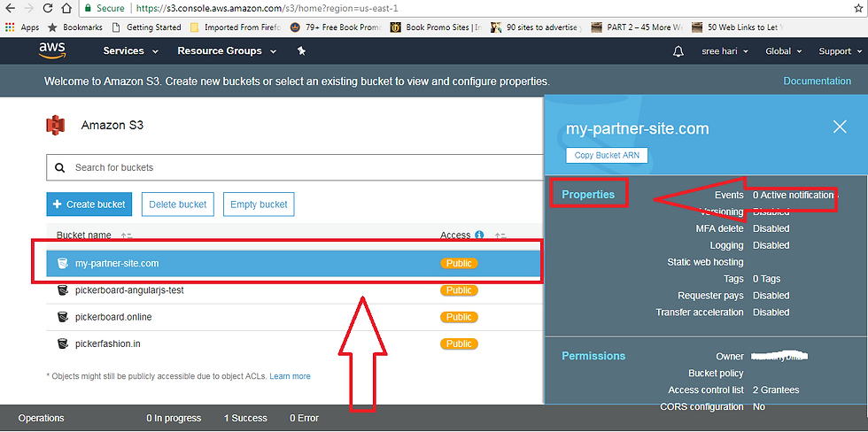Open the PART 2 – 45 More bookmark
Viewport: 868px width, 432px height.
tap(637, 27)
